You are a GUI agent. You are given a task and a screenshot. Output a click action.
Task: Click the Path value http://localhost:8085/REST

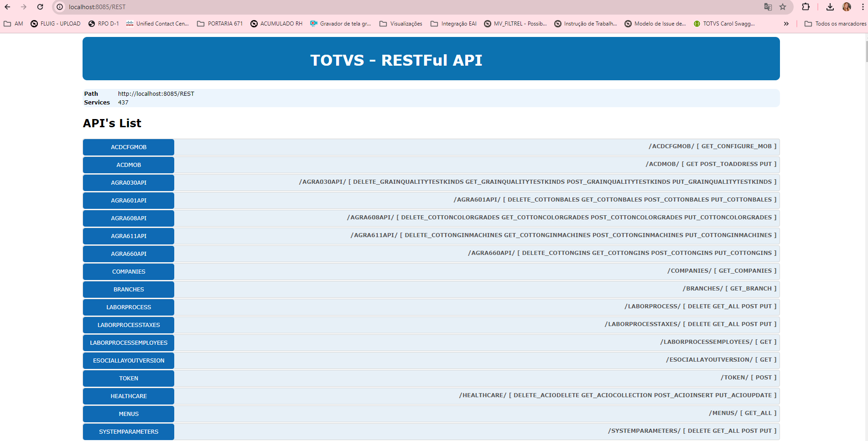click(156, 94)
